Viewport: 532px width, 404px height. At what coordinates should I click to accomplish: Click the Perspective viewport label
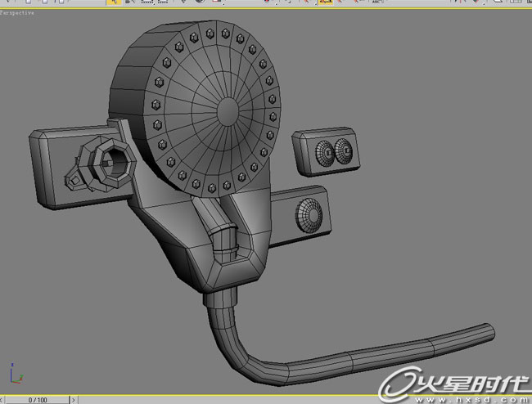17,13
